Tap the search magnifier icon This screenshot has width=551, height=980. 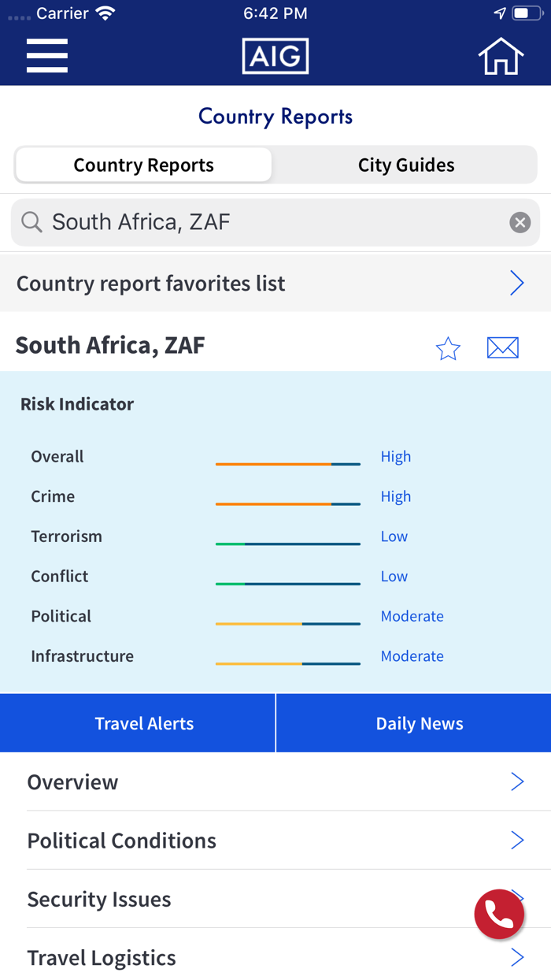[31, 221]
